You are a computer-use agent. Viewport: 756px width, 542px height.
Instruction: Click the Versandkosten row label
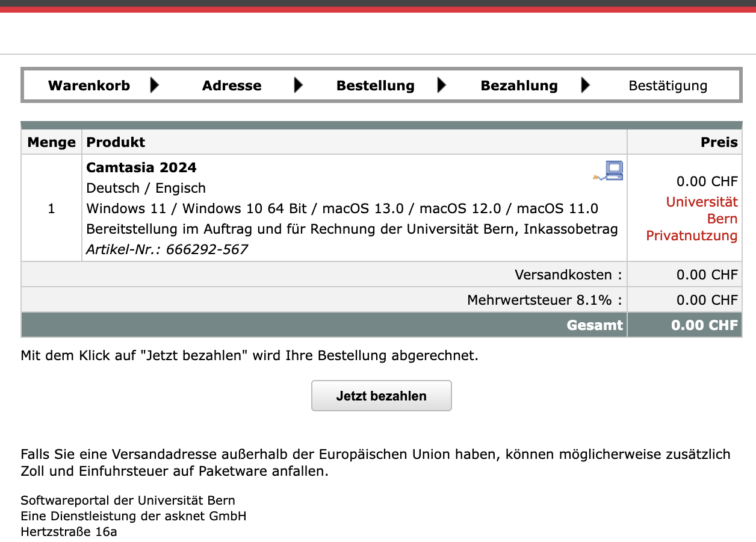click(x=568, y=275)
